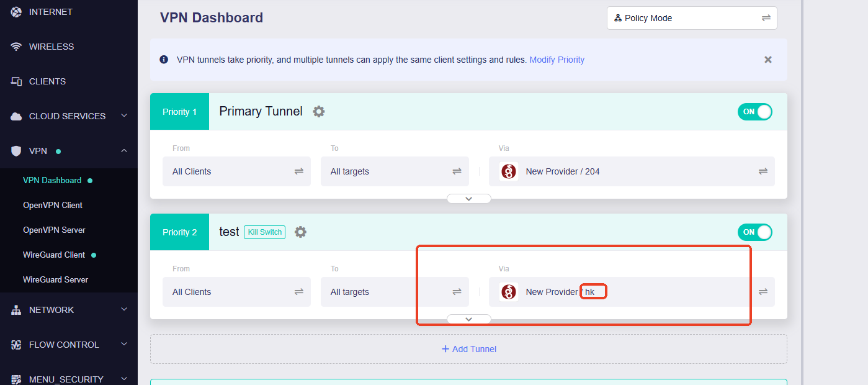Add a new tunnel
Viewport: 868px width, 385px height.
468,349
